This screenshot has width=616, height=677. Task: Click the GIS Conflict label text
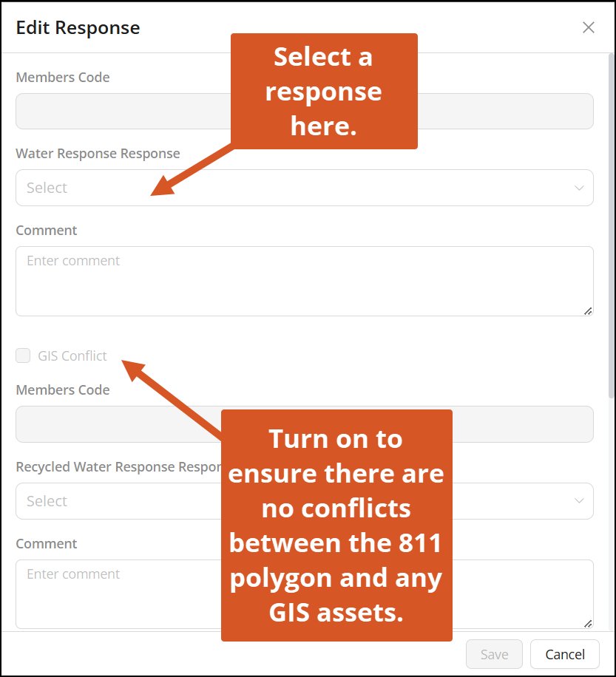coord(72,356)
